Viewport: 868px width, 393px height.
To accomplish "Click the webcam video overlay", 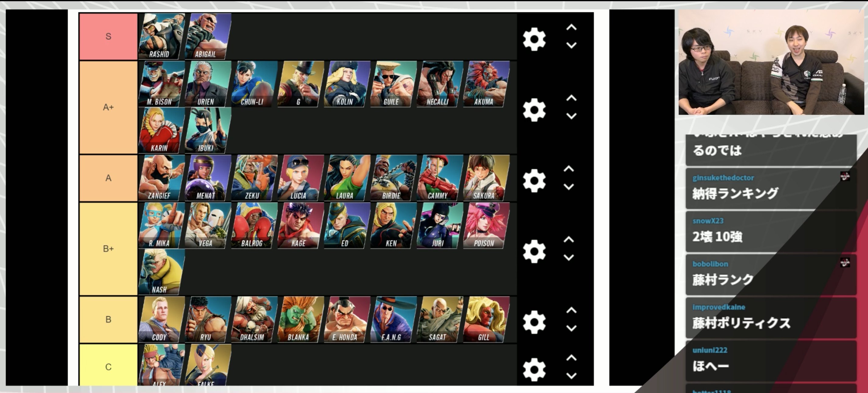I will point(771,62).
